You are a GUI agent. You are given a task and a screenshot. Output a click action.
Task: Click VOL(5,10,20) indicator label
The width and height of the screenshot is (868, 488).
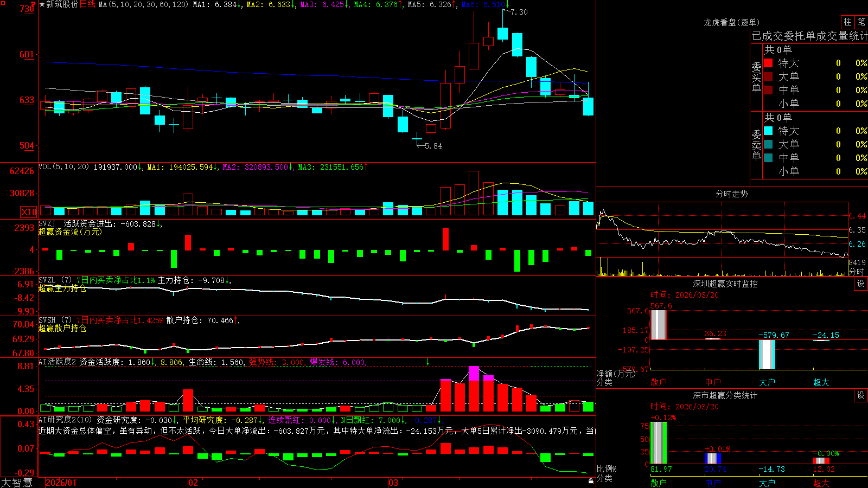click(x=63, y=166)
